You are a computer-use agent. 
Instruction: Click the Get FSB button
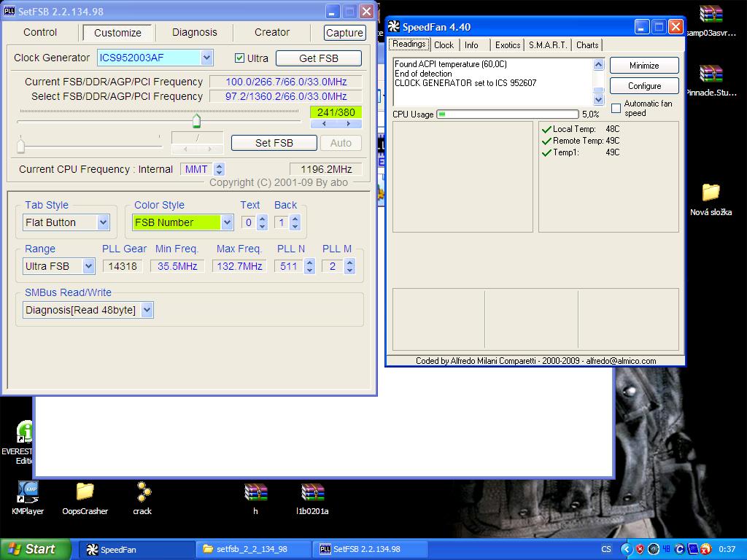pos(318,58)
